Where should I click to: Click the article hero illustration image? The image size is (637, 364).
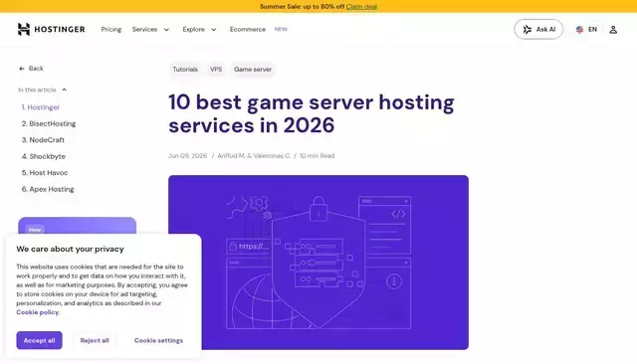tap(318, 263)
